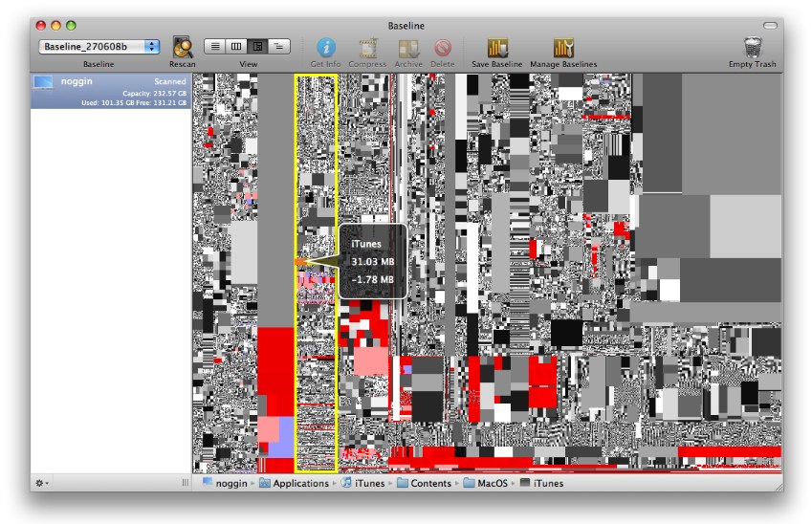This screenshot has width=812, height=524.
Task: Open the gear action menu
Action: [x=40, y=483]
